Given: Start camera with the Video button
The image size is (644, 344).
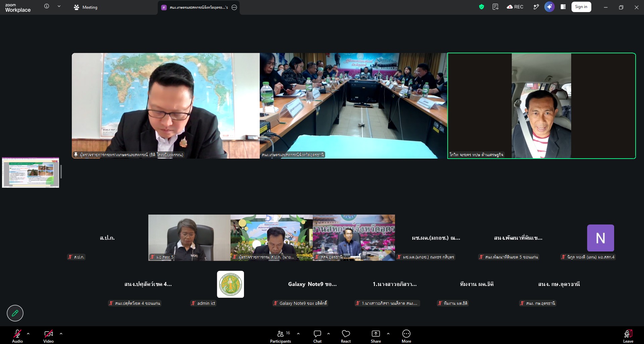Looking at the screenshot, I should [48, 336].
